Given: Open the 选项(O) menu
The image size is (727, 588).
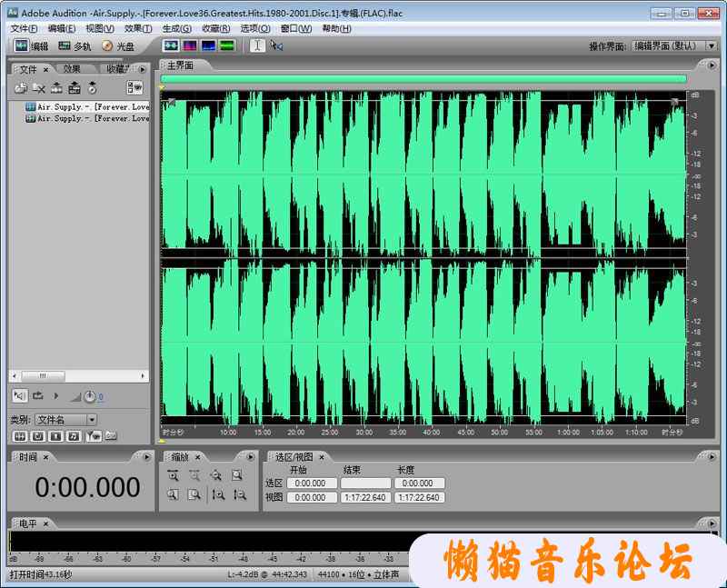Looking at the screenshot, I should [x=255, y=29].
